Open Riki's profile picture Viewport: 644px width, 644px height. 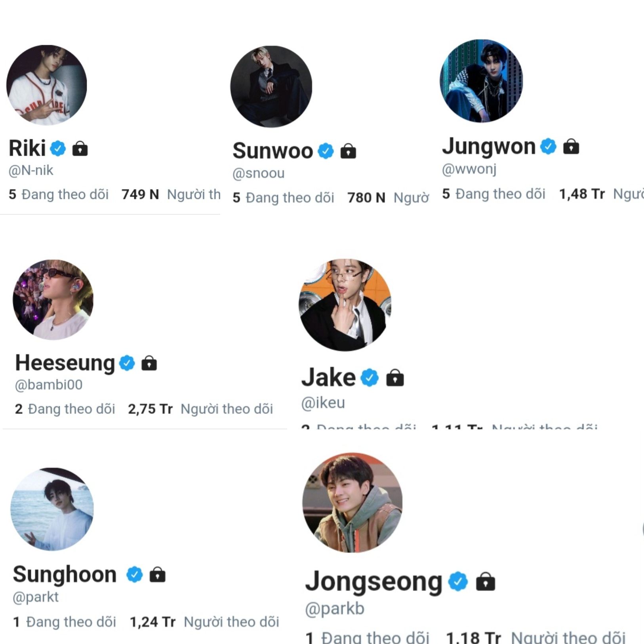(47, 85)
